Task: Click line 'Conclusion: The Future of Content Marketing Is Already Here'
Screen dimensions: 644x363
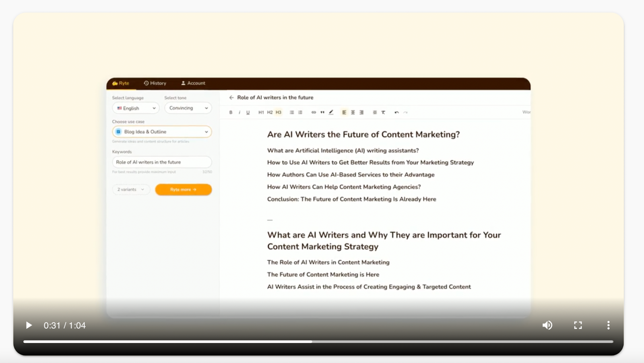Action: [352, 199]
